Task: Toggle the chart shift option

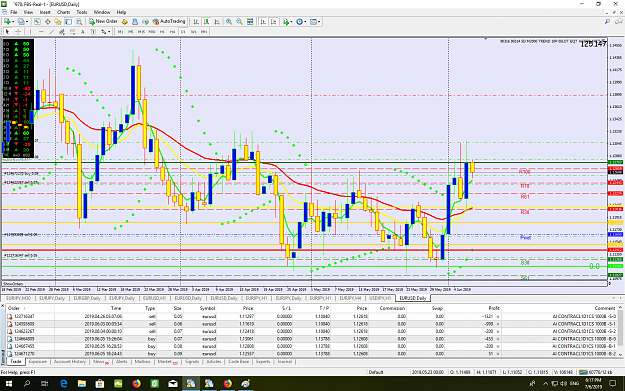Action: click(x=273, y=22)
